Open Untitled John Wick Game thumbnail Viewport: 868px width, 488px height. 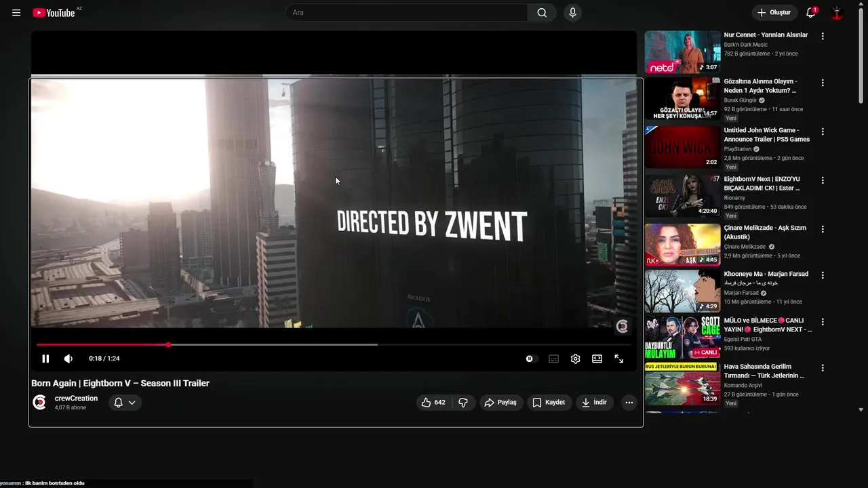pyautogui.click(x=682, y=147)
